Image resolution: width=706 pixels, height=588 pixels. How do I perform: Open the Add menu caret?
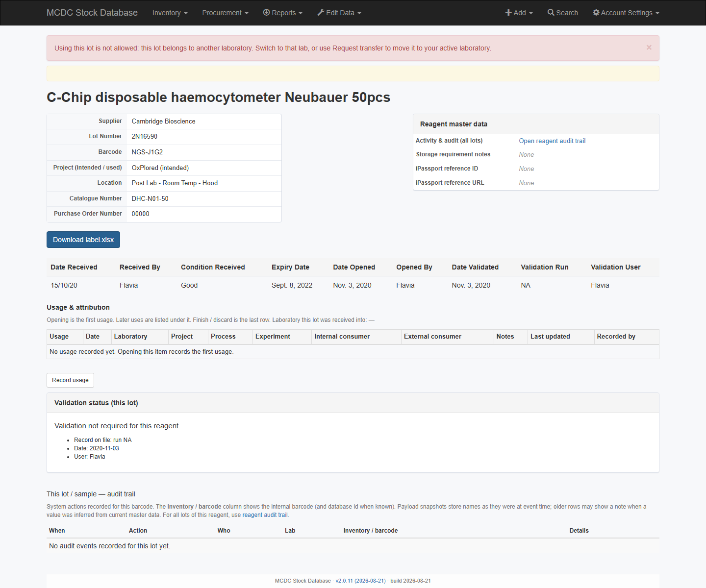[531, 13]
